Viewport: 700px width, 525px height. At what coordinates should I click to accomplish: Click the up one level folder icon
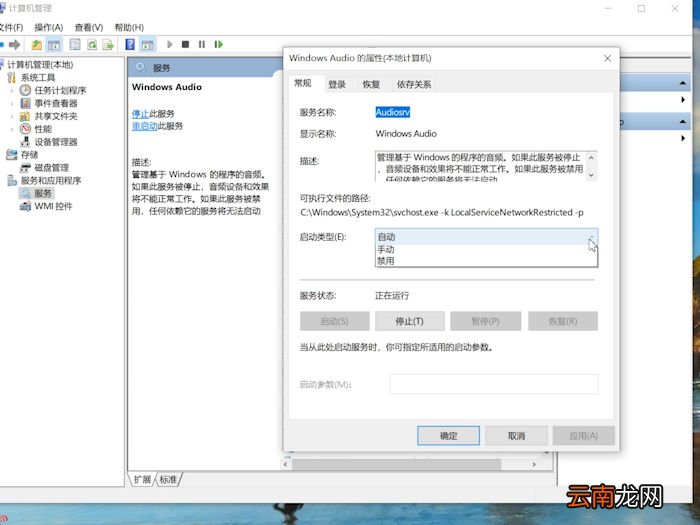37,45
